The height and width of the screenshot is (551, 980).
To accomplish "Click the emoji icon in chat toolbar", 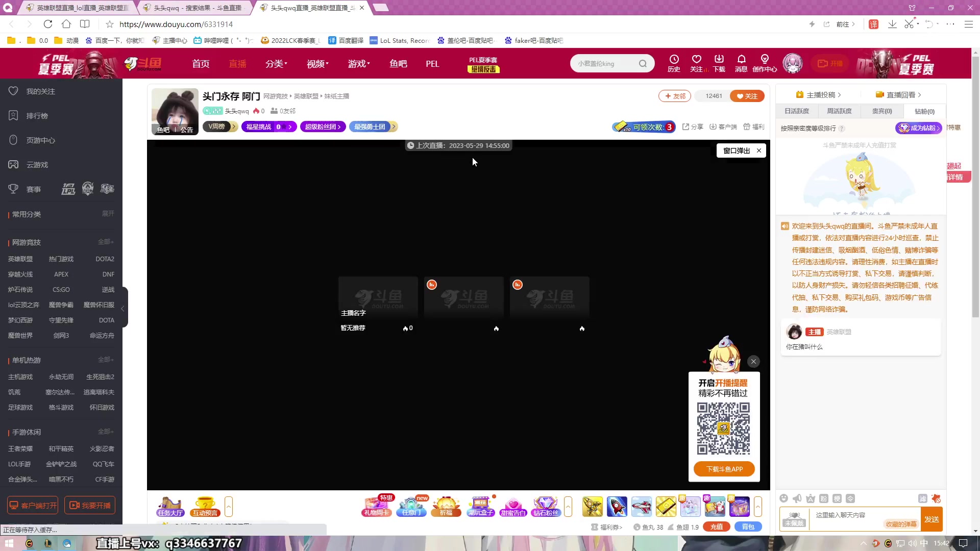I will point(784,498).
